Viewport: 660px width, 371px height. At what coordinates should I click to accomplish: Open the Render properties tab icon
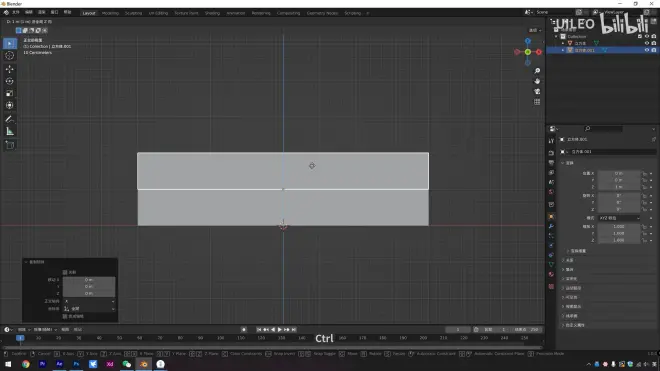[551, 153]
